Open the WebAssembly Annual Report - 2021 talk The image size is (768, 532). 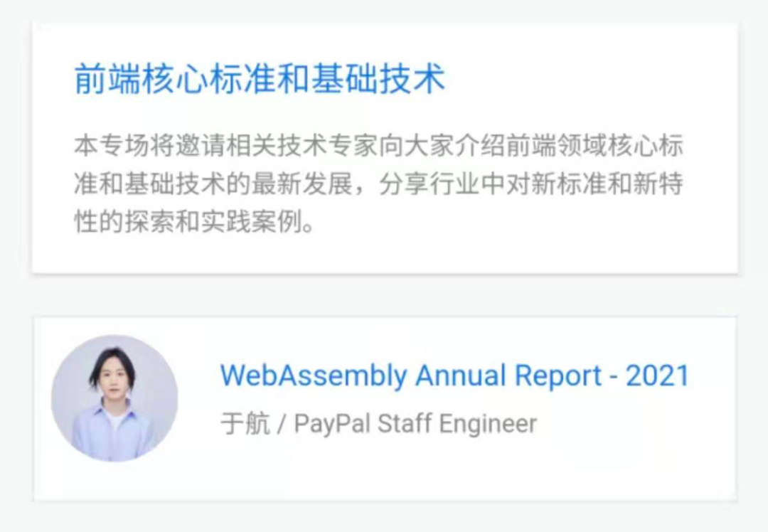[454, 376]
